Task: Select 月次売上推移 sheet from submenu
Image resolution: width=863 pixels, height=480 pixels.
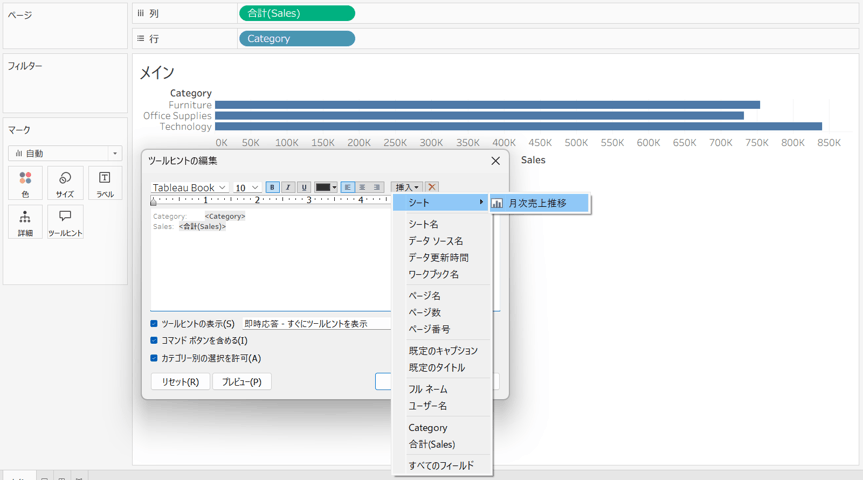Action: [x=539, y=203]
